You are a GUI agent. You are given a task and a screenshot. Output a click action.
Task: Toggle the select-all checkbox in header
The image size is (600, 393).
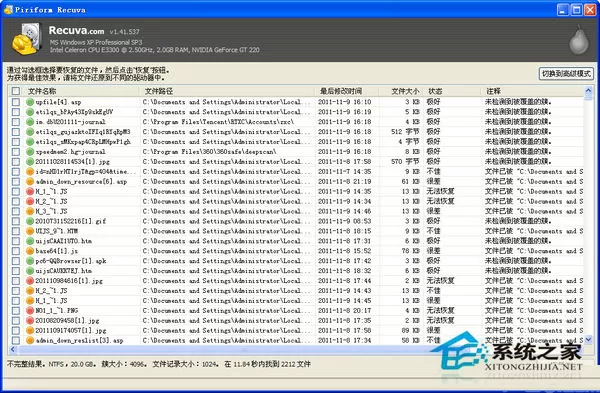(x=16, y=91)
